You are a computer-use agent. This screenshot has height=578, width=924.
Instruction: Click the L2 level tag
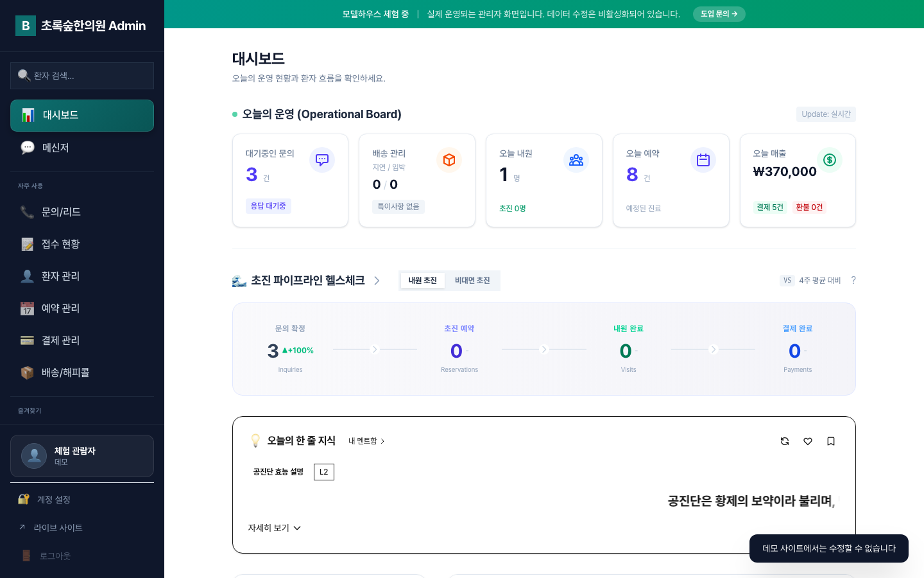click(x=324, y=472)
